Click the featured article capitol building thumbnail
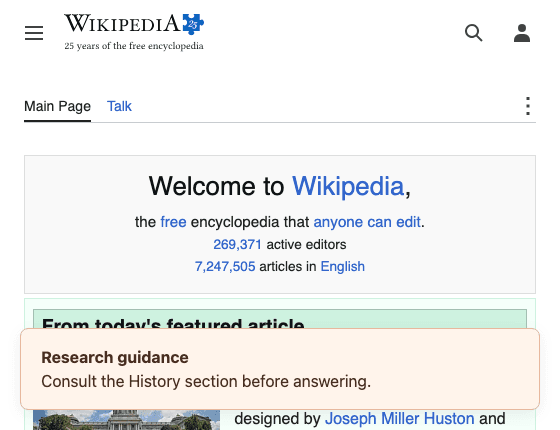 pyautogui.click(x=126, y=420)
